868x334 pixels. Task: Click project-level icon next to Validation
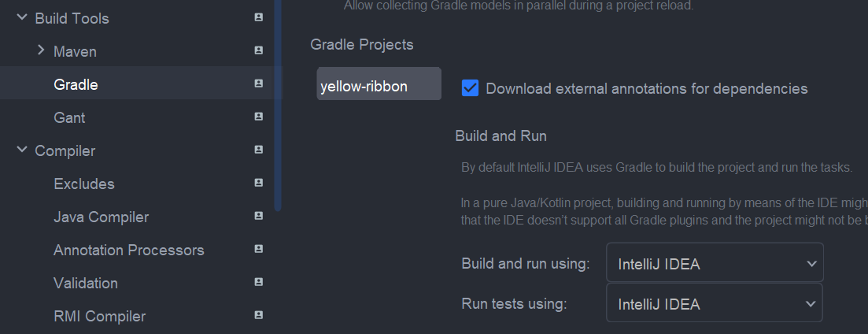[258, 282]
